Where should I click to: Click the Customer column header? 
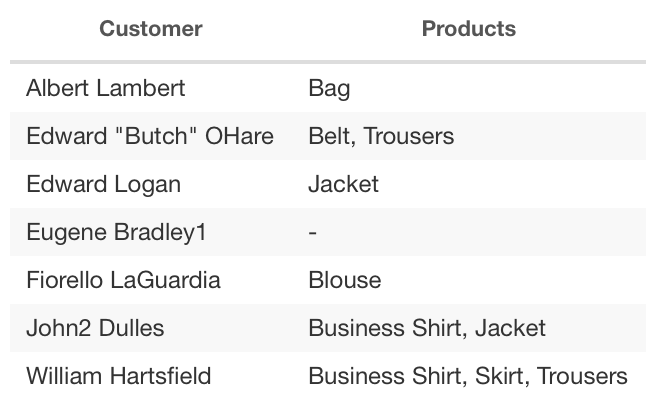pos(150,29)
